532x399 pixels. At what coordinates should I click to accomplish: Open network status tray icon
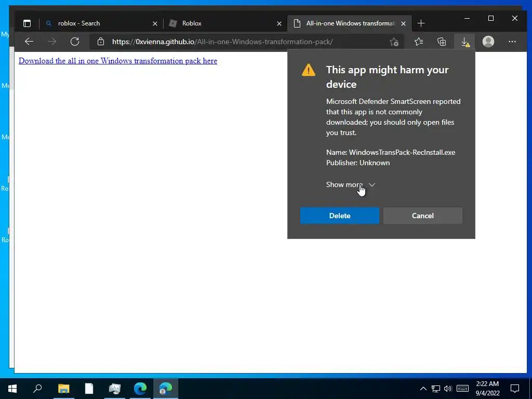pos(436,389)
